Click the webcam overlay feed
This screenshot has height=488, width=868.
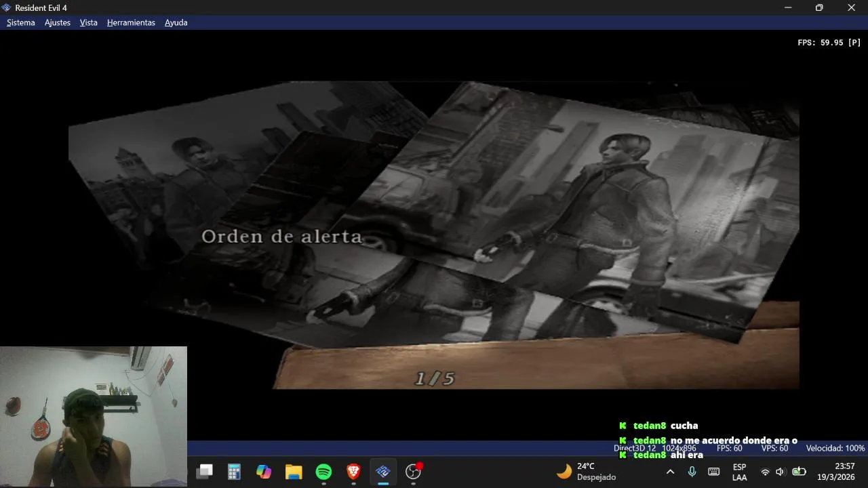click(x=94, y=416)
